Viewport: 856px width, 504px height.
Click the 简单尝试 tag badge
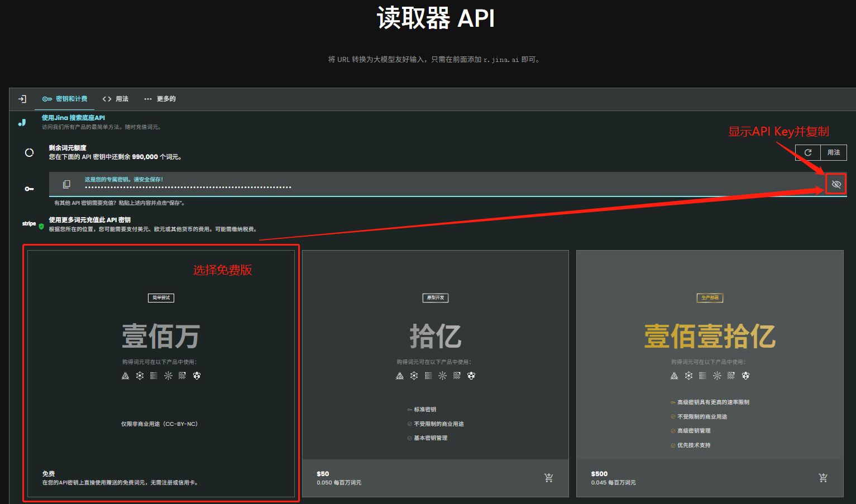pos(161,297)
